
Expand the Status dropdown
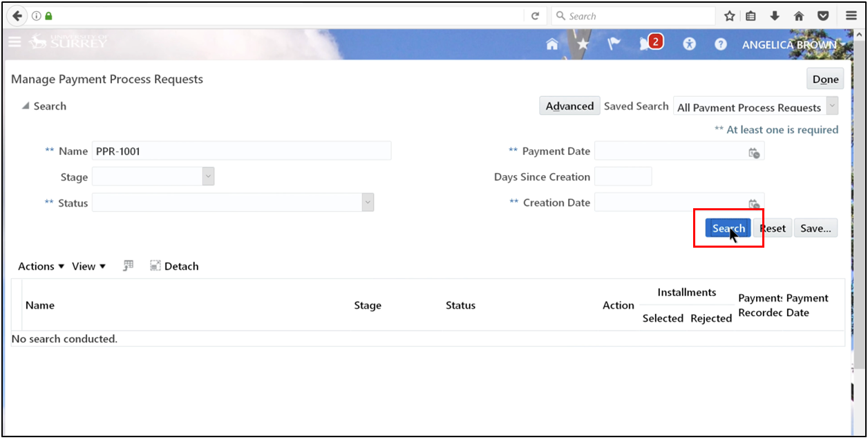coord(368,201)
